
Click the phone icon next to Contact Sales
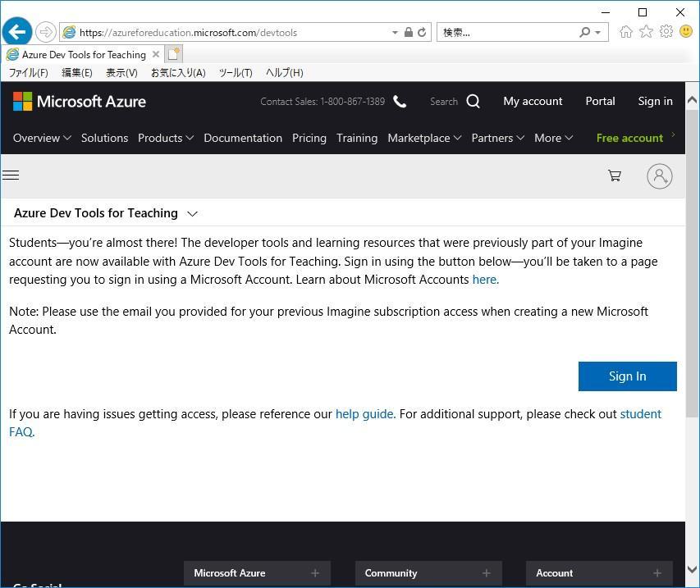click(x=400, y=102)
